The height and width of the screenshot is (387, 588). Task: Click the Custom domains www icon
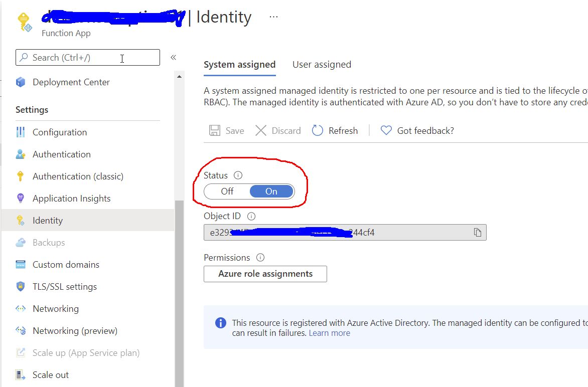(21, 265)
